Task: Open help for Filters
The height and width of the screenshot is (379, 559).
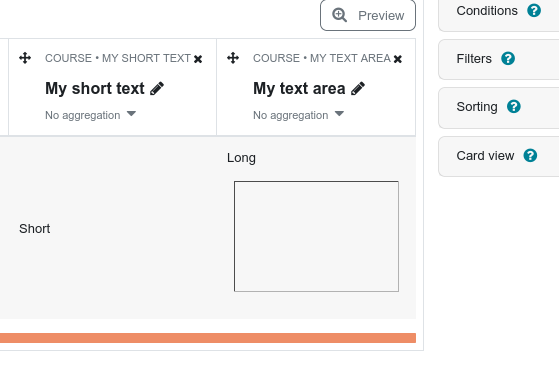Action: click(x=508, y=58)
